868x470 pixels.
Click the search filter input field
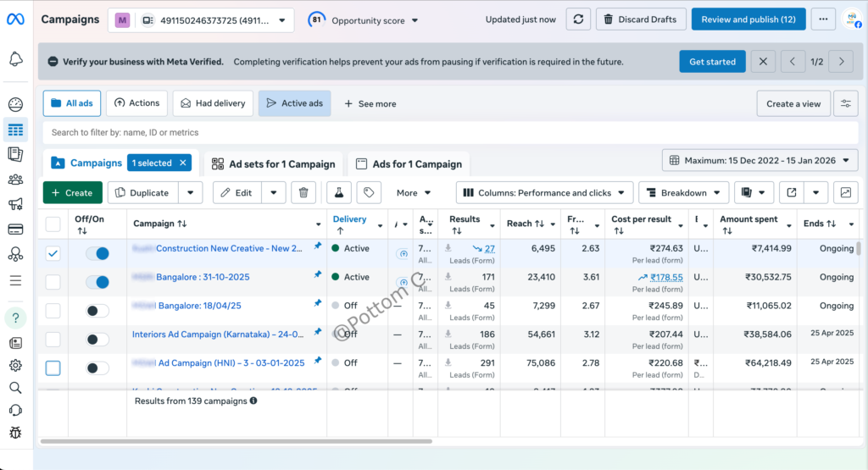339,132
